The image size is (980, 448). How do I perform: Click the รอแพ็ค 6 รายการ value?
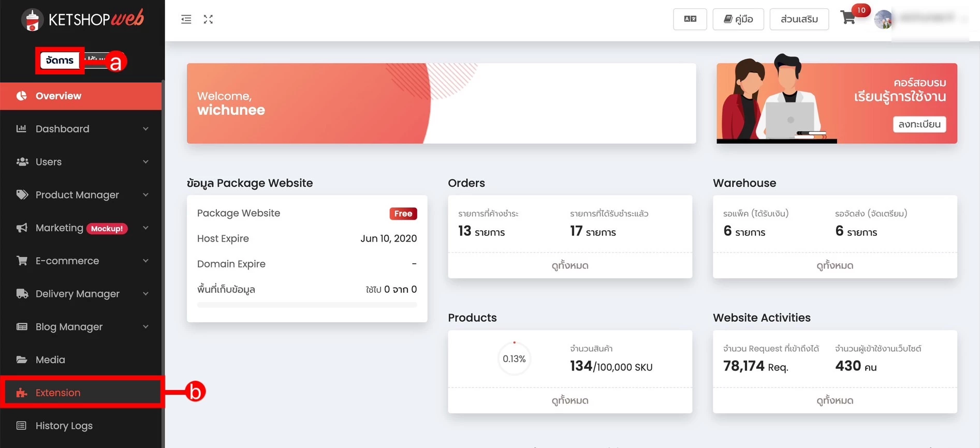[x=744, y=231]
